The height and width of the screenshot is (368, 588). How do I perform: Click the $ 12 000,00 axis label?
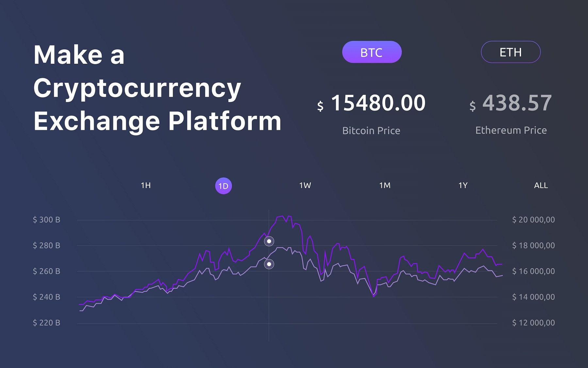point(533,323)
